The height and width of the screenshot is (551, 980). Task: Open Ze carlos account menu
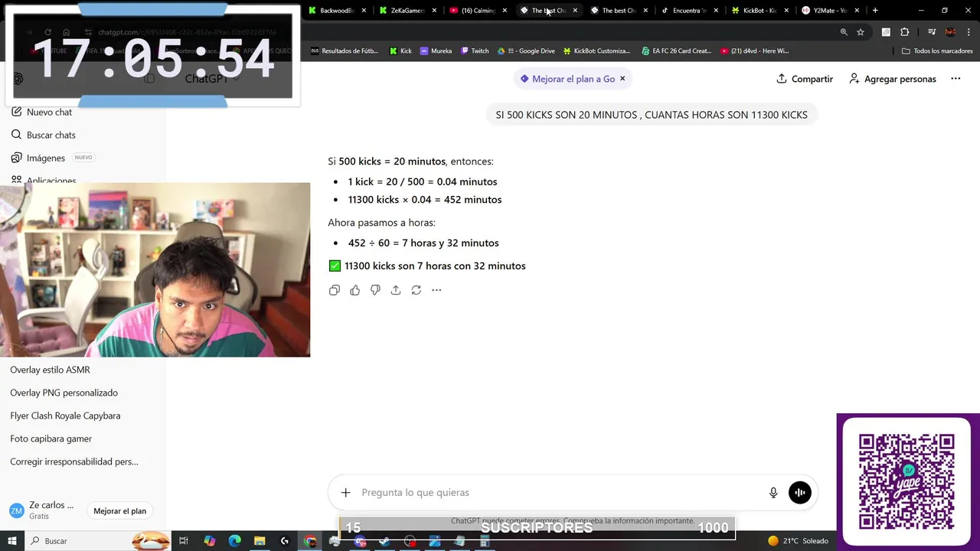(x=42, y=510)
